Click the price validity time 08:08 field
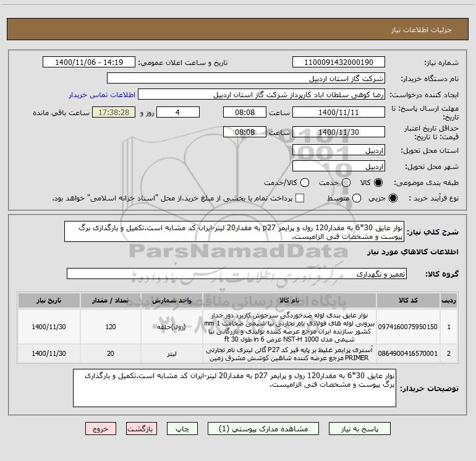Image resolution: width=476 pixels, height=461 pixels. (x=245, y=132)
